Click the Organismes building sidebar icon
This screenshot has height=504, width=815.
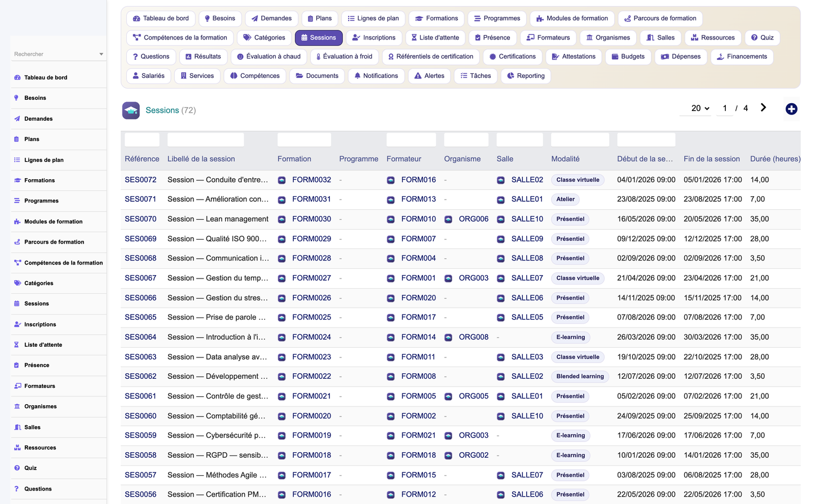[x=17, y=406]
